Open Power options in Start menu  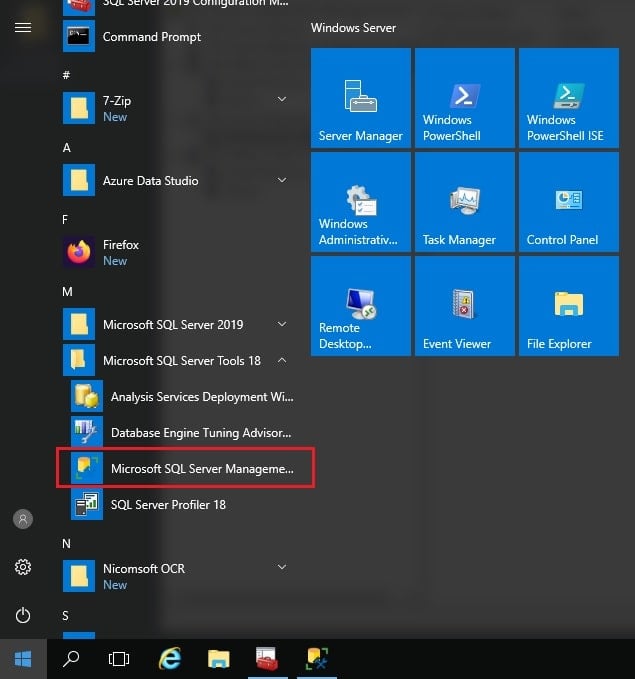coord(23,615)
